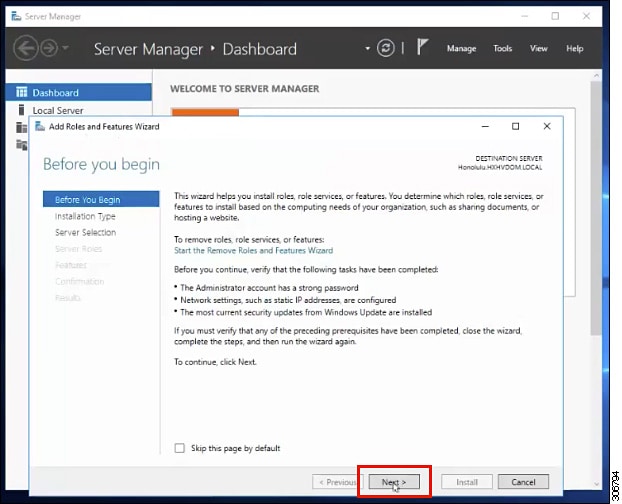
Task: Click the Server Manager forward arrow
Action: [x=49, y=48]
